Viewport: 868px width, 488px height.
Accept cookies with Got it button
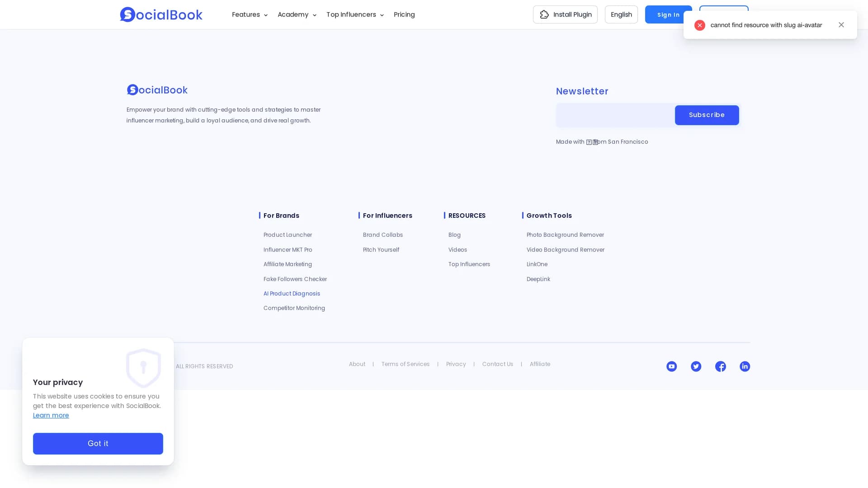98,444
